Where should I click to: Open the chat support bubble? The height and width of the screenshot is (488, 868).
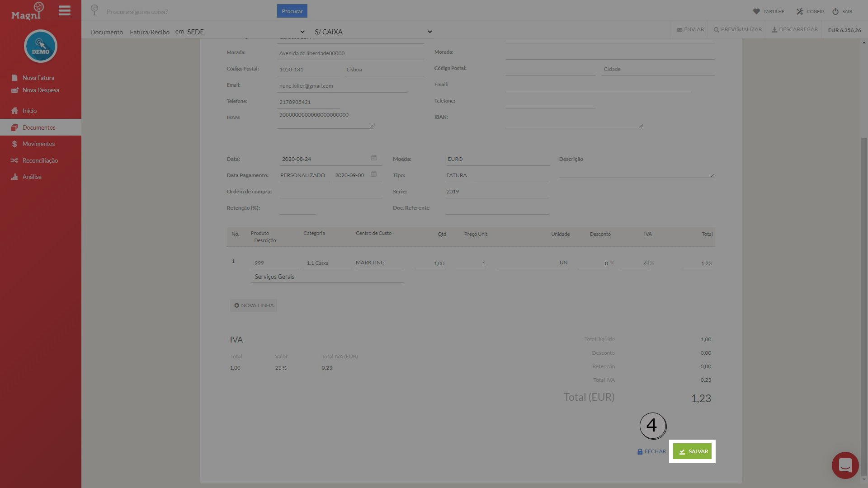coord(845,465)
